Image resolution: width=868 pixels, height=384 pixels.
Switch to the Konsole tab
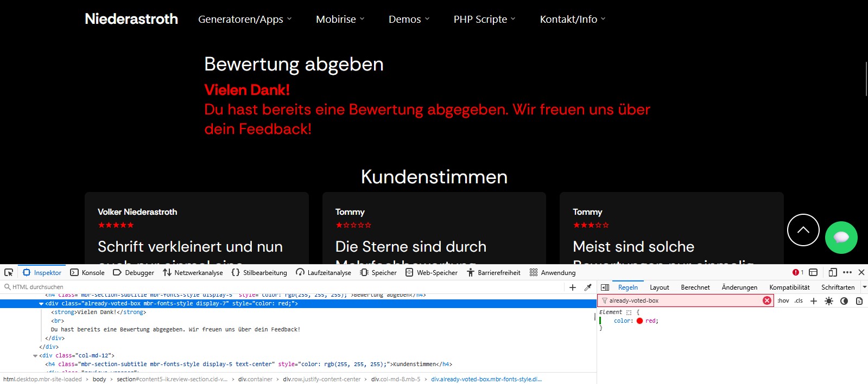click(x=87, y=273)
